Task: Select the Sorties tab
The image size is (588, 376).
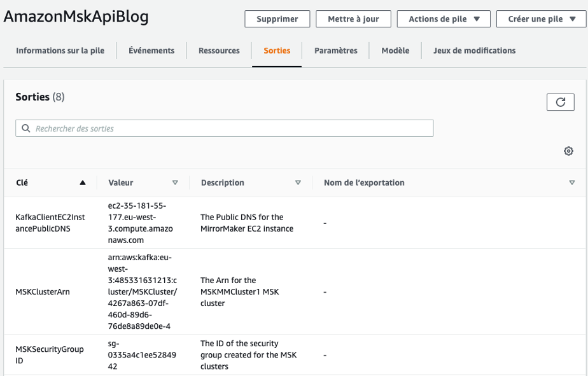Action: (x=277, y=51)
